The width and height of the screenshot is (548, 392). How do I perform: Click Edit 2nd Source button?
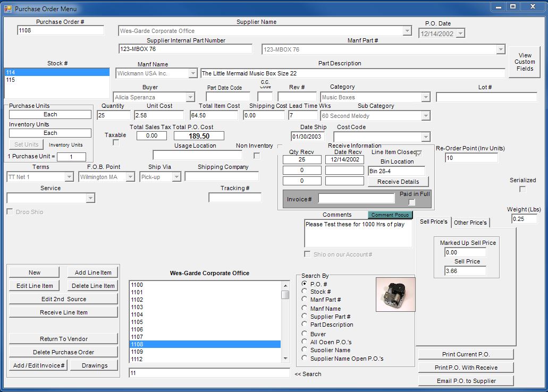point(64,299)
